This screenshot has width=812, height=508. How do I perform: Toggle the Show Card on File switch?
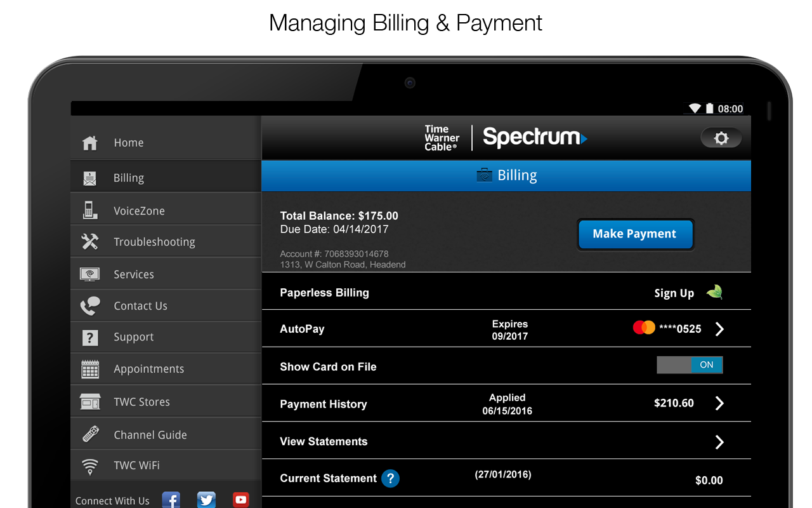point(690,365)
